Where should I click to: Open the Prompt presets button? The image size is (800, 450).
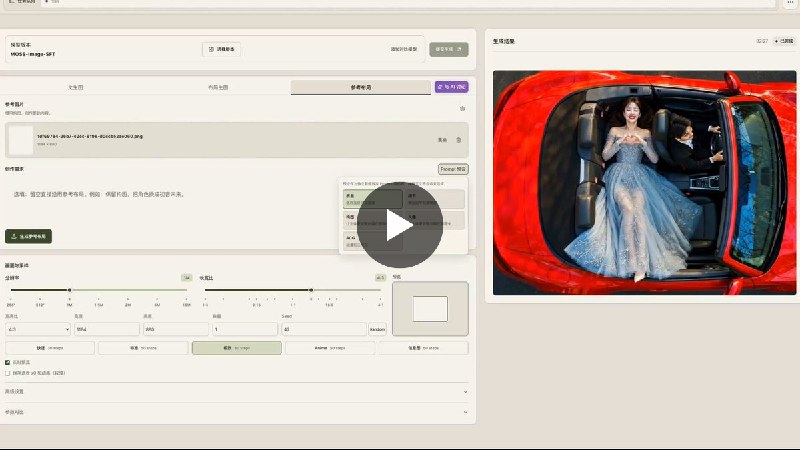coord(453,169)
